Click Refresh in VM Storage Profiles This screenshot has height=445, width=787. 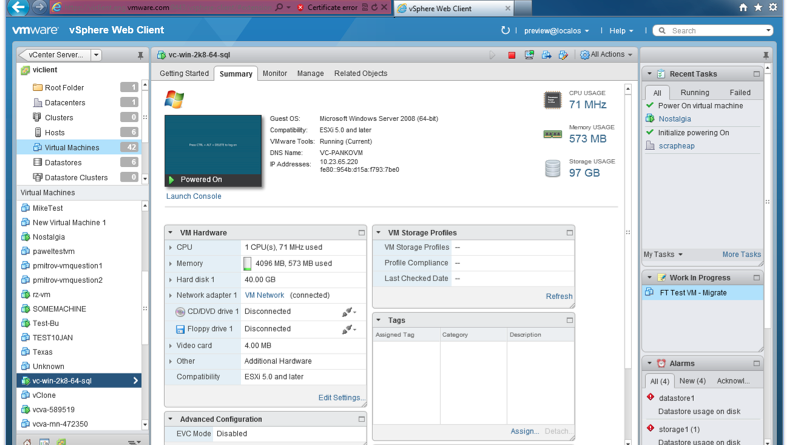[559, 296]
